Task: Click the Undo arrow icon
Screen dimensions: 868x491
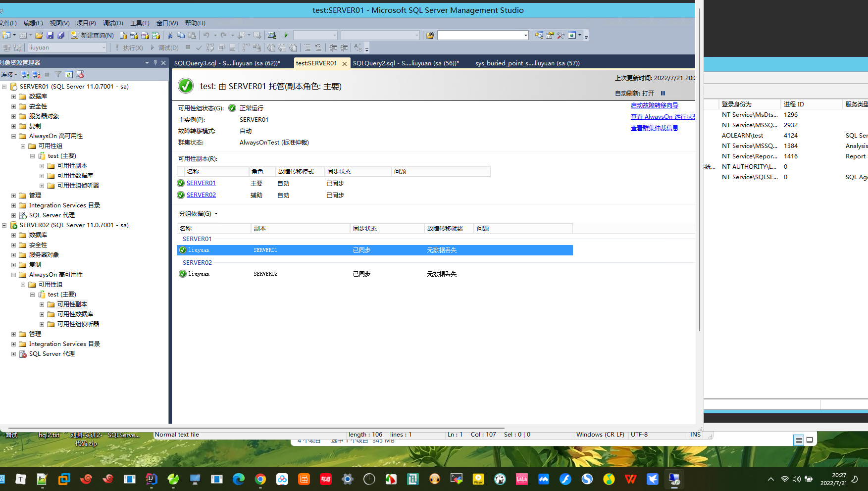Action: tap(206, 35)
